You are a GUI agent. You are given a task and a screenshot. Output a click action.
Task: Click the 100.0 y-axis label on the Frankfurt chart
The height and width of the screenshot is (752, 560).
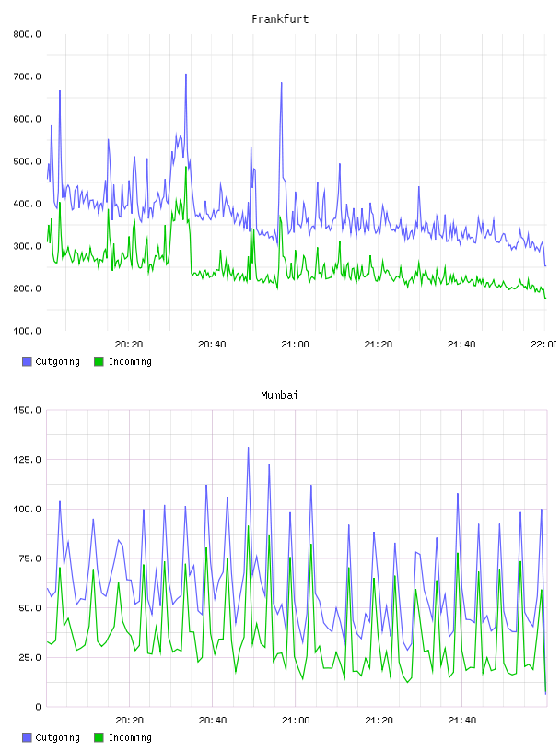pyautogui.click(x=27, y=331)
